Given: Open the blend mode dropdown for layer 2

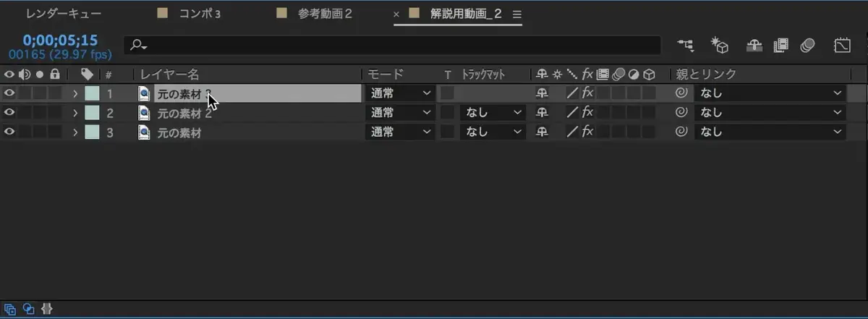Looking at the screenshot, I should click(x=400, y=113).
